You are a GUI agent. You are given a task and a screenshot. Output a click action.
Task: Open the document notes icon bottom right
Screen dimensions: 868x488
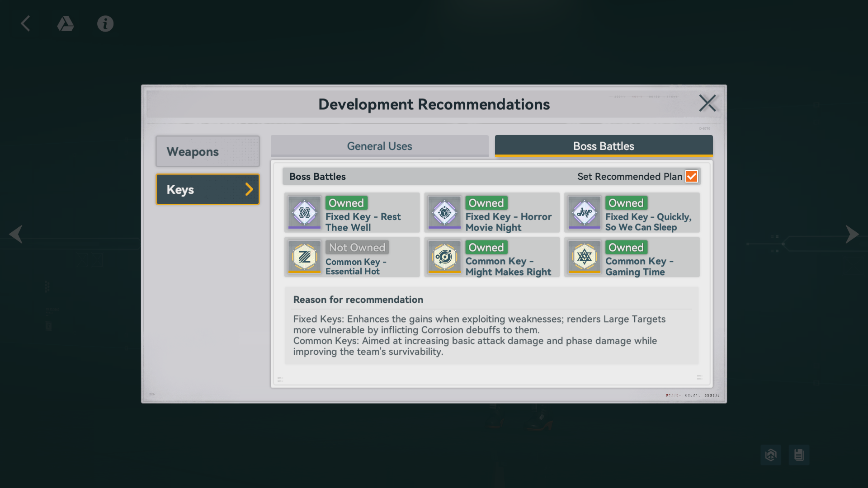799,455
